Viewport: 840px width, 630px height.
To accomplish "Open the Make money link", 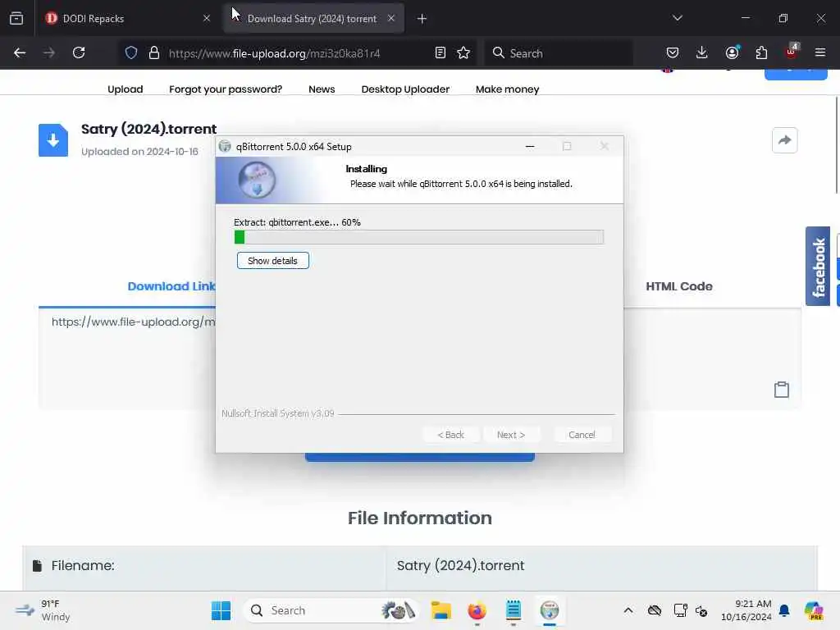I will pos(507,89).
